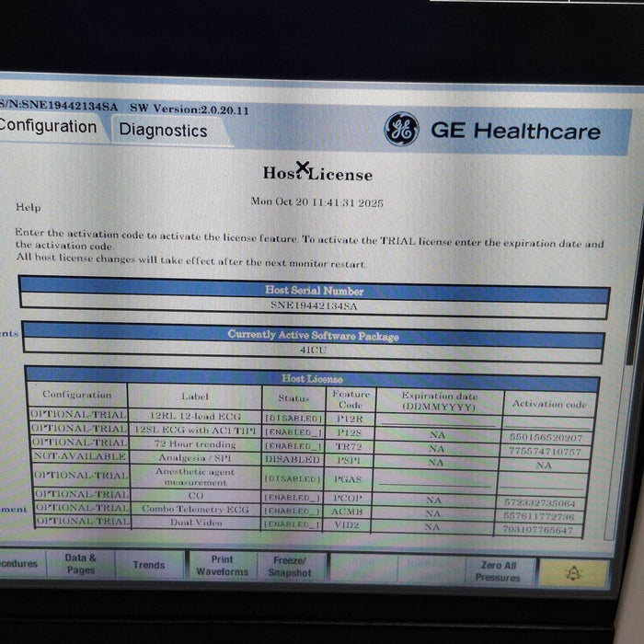
Task: Click the Expiration date (DDMMYYYY) header
Action: click(x=439, y=401)
